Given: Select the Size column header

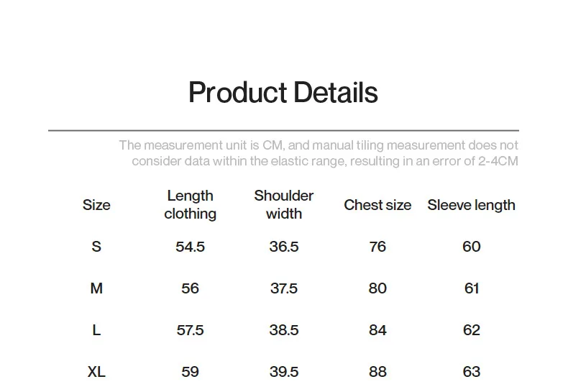Looking at the screenshot, I should (96, 205).
